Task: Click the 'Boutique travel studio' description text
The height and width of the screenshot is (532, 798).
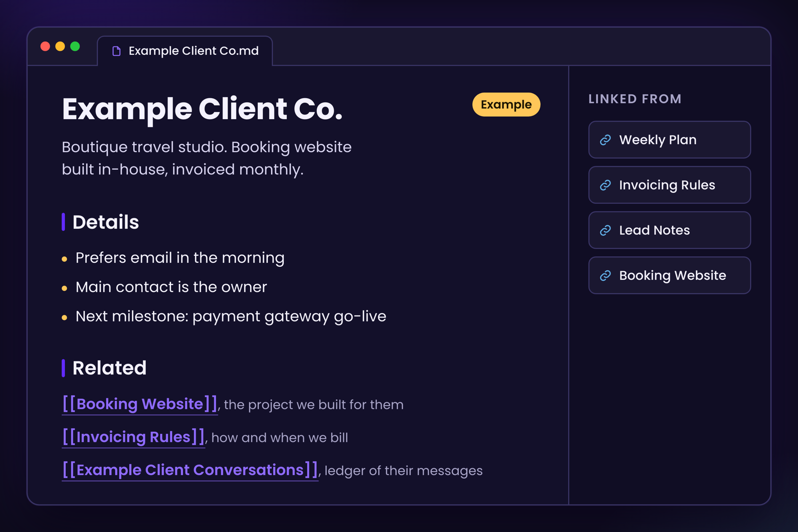Action: pos(206,158)
